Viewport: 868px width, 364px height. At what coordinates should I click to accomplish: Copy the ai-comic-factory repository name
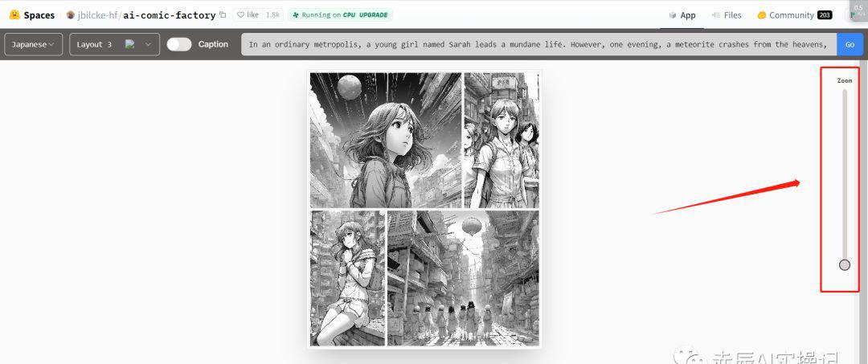(223, 15)
